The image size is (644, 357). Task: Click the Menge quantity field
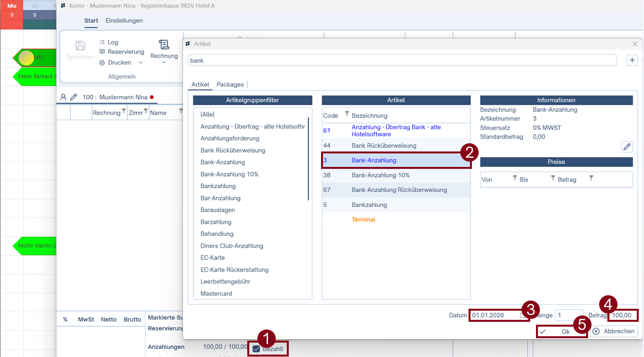568,316
